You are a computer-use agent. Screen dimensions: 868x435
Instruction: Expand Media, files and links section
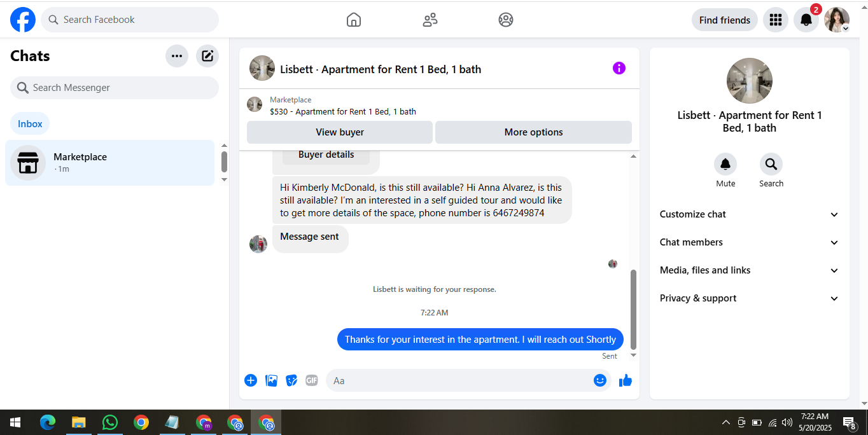tap(750, 270)
